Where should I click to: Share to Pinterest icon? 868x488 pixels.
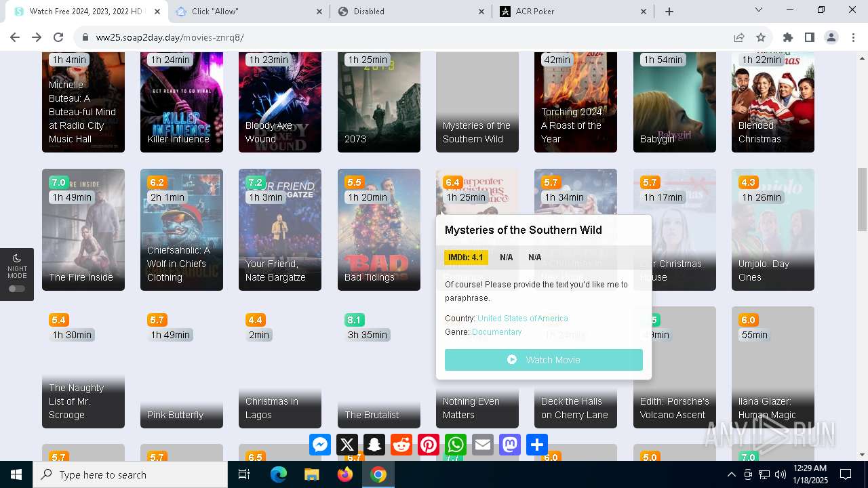(429, 445)
